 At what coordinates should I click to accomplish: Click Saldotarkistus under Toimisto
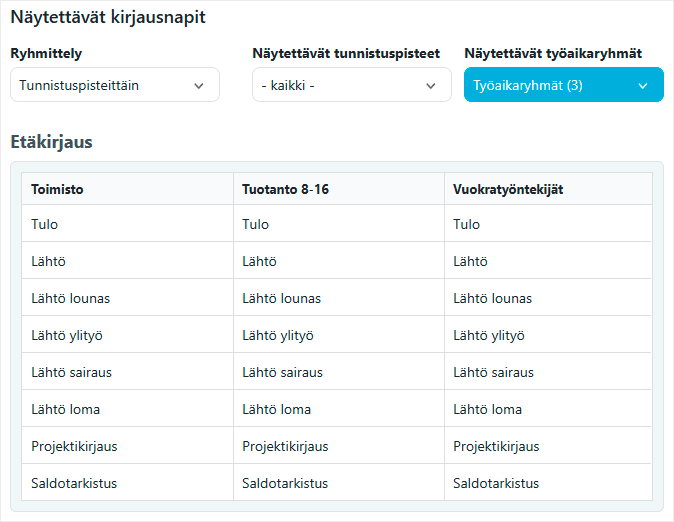click(x=74, y=483)
